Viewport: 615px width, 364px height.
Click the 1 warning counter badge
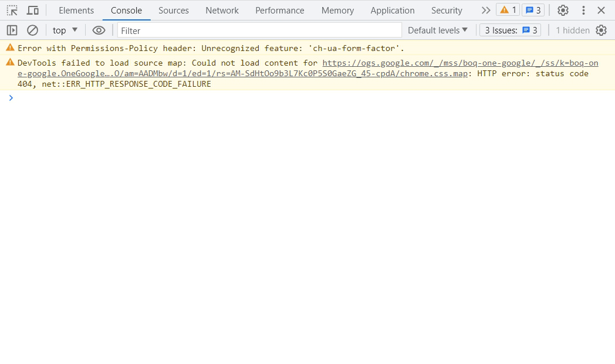pos(508,10)
